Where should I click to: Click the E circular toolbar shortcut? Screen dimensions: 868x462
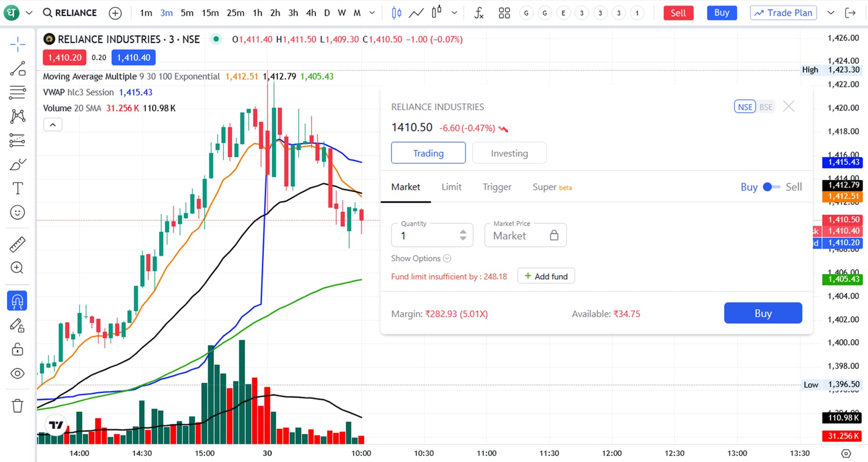[563, 13]
